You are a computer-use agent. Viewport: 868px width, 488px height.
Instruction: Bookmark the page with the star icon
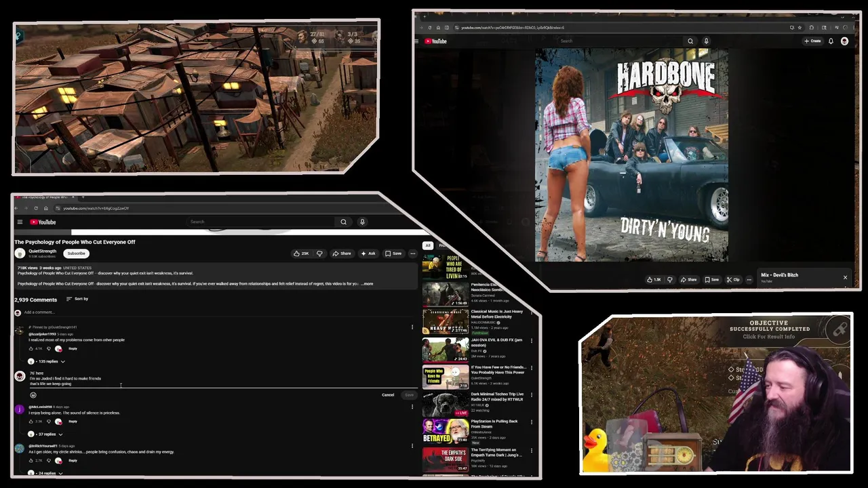click(x=800, y=28)
